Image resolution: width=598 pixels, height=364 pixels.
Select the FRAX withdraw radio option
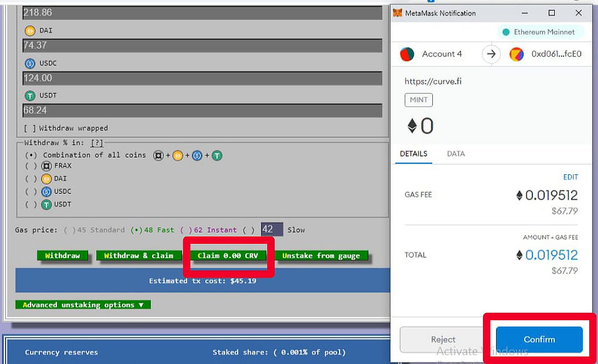click(x=31, y=166)
